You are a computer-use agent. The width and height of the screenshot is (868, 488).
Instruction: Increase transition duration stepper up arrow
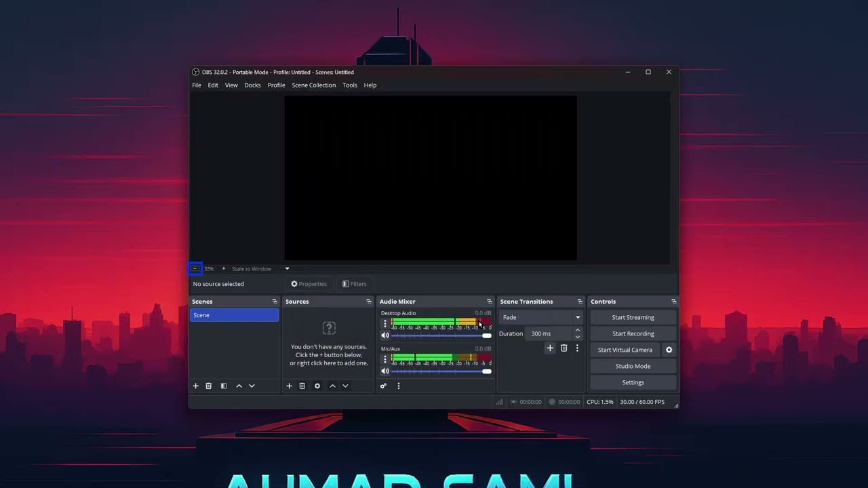577,331
